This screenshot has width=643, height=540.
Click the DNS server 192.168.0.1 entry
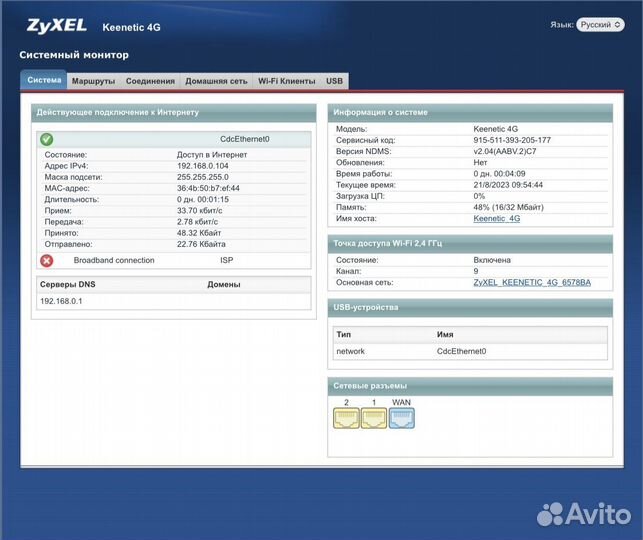(61, 301)
